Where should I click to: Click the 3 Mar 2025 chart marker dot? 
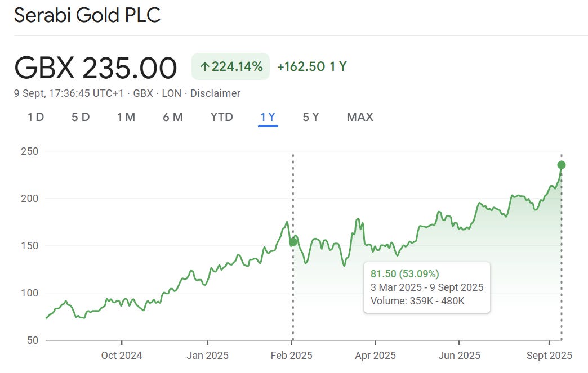coord(293,242)
